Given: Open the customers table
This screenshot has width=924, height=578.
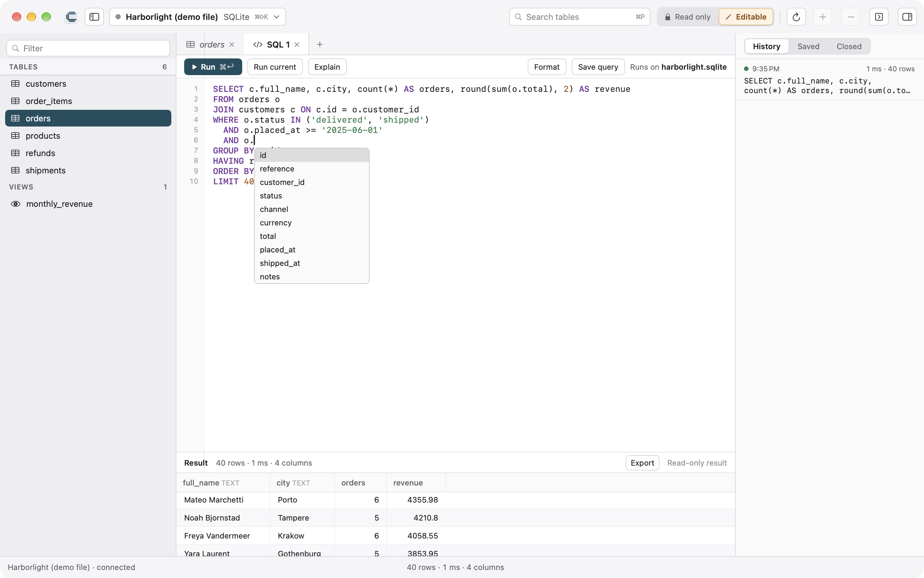Looking at the screenshot, I should pyautogui.click(x=88, y=84).
